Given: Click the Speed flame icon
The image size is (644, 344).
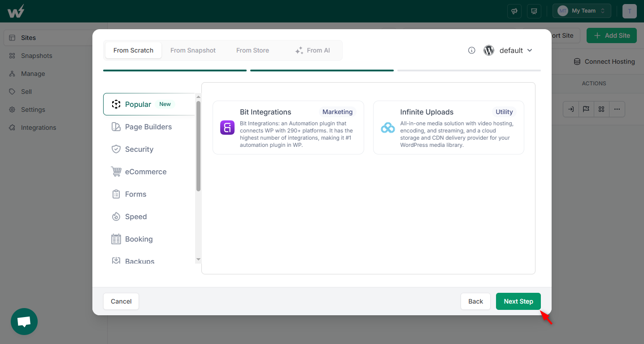Looking at the screenshot, I should [x=116, y=216].
